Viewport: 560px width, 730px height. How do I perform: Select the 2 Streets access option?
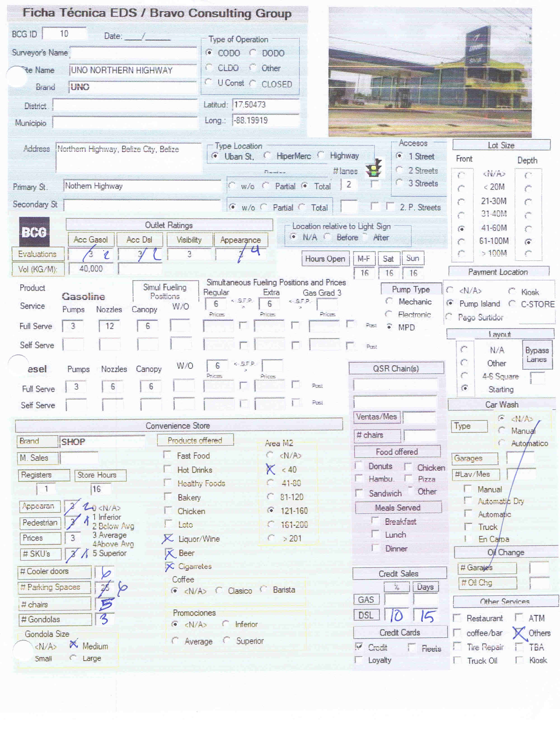[x=399, y=170]
